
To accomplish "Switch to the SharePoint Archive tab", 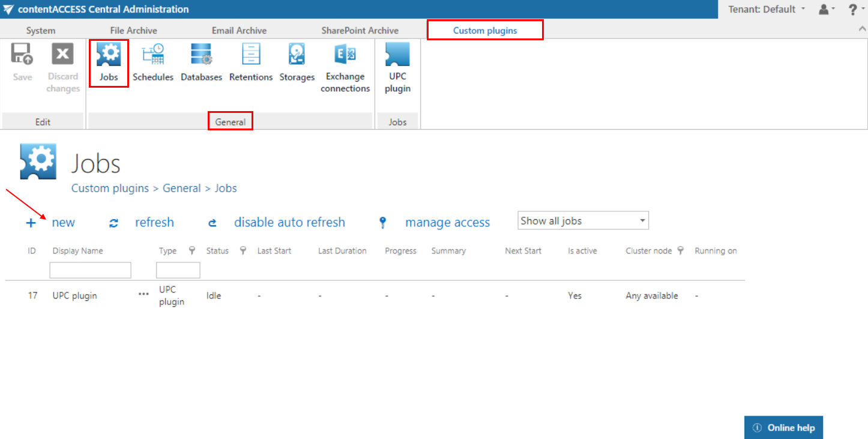I will click(360, 31).
